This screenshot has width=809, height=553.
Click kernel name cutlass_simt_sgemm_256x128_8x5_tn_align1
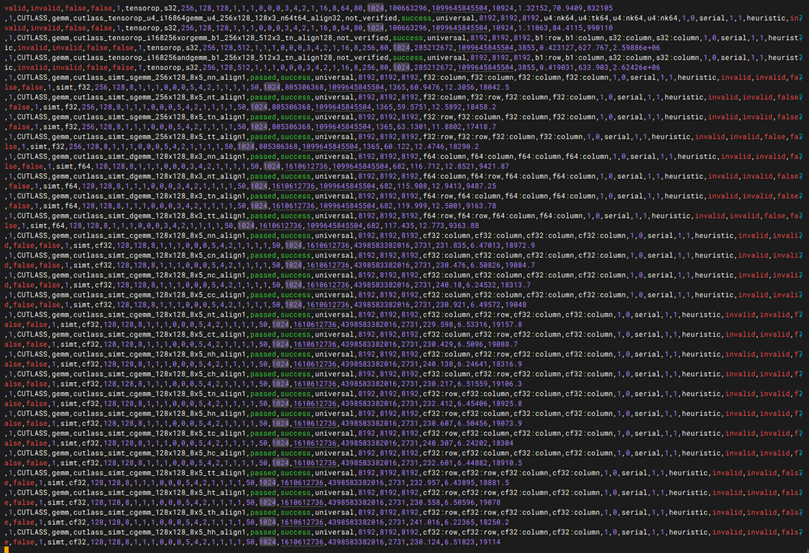click(161, 117)
